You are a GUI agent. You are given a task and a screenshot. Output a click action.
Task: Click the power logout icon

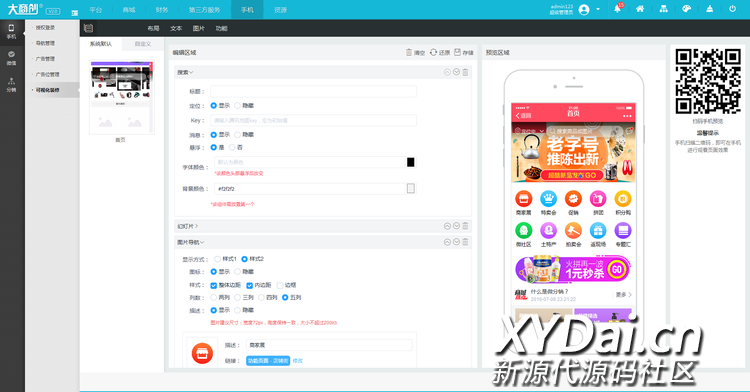[x=732, y=9]
